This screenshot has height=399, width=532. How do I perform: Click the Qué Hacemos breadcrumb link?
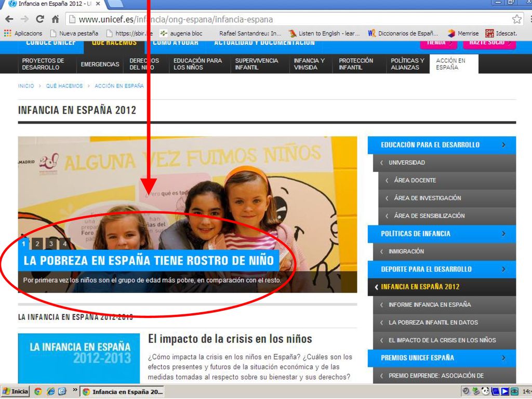pos(64,86)
